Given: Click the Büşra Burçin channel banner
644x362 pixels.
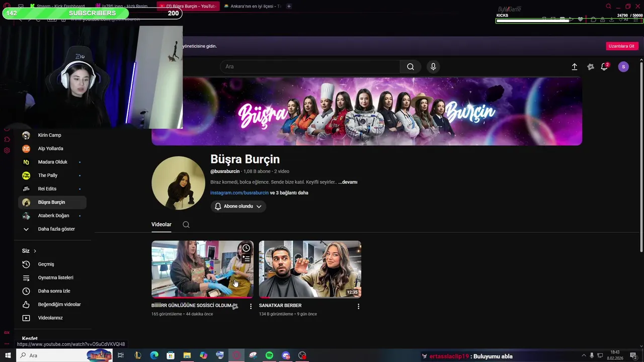Looking at the screenshot, I should (367, 111).
